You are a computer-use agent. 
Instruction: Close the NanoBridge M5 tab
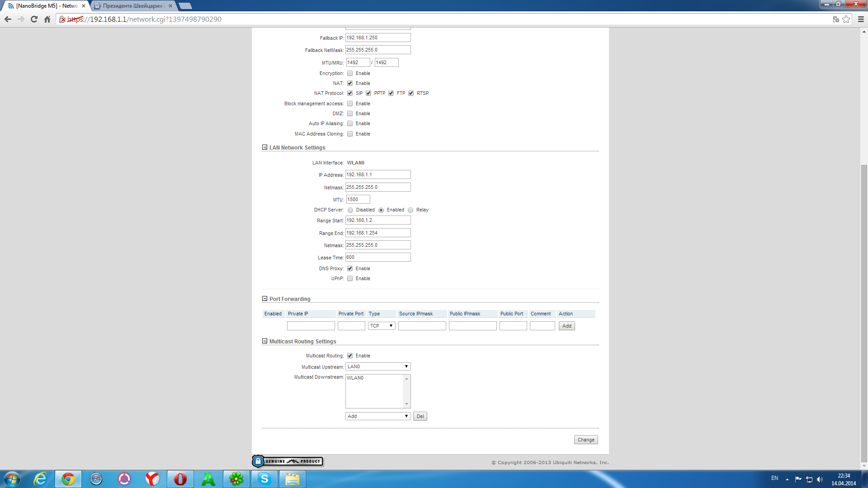(84, 6)
